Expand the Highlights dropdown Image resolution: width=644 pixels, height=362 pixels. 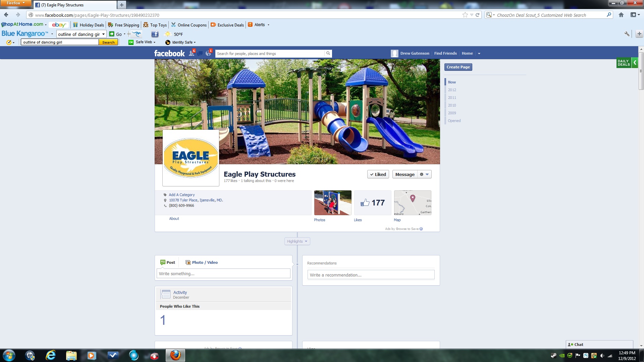[x=297, y=241]
